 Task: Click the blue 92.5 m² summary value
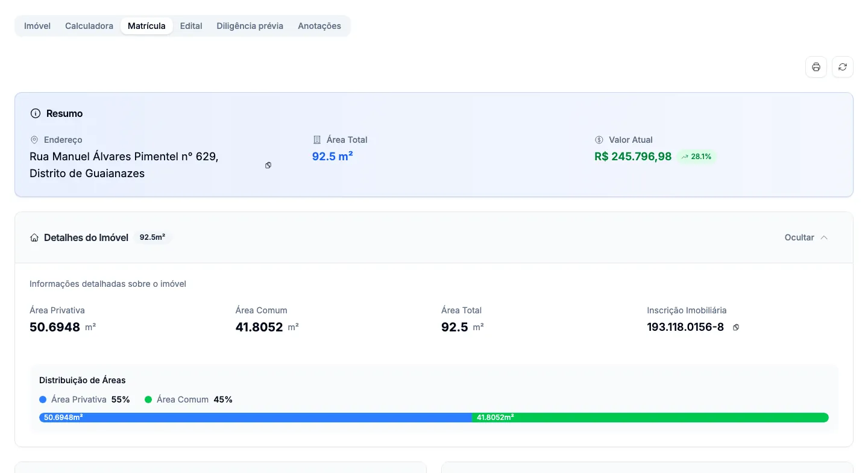click(332, 157)
